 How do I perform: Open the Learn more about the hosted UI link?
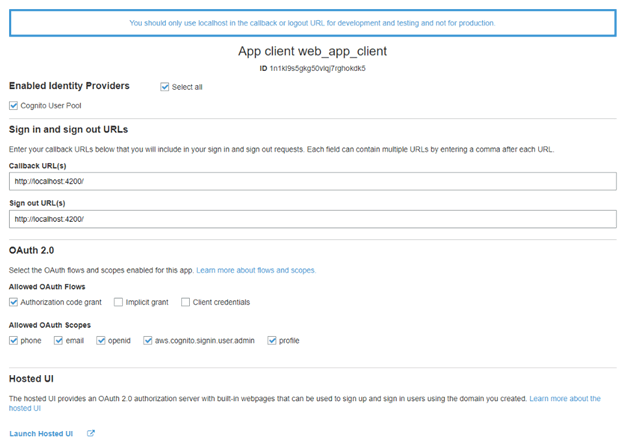[564, 399]
